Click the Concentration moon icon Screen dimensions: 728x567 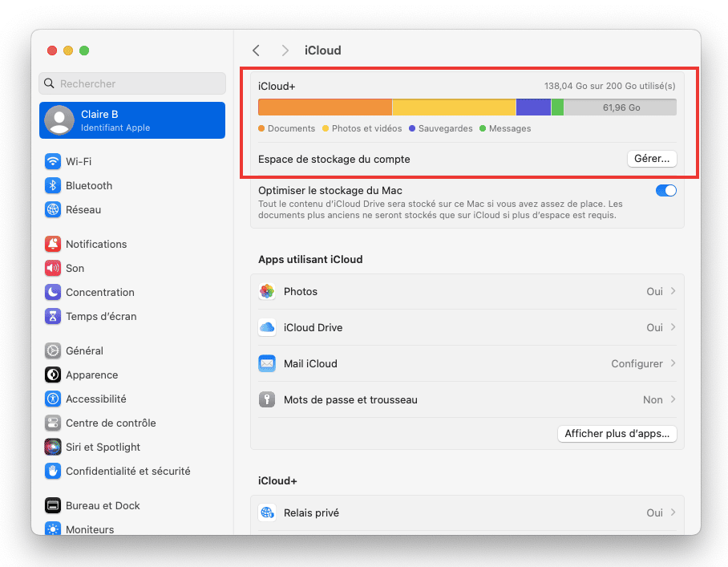(x=52, y=293)
